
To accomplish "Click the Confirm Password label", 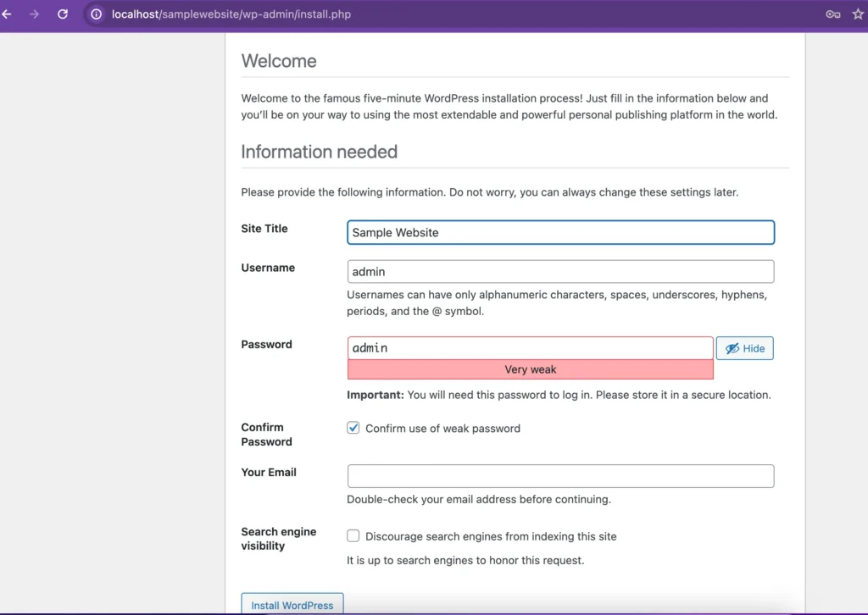I will (x=266, y=435).
